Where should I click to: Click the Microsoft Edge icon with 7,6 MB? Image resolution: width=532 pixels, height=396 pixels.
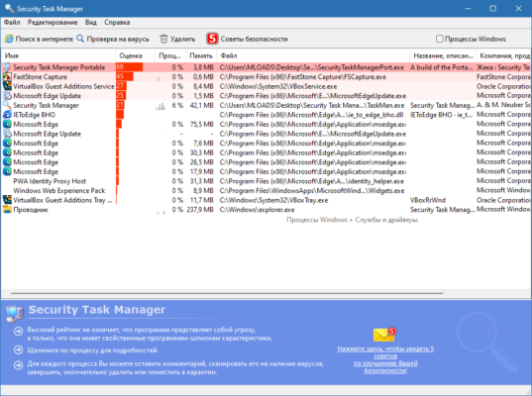click(7, 144)
